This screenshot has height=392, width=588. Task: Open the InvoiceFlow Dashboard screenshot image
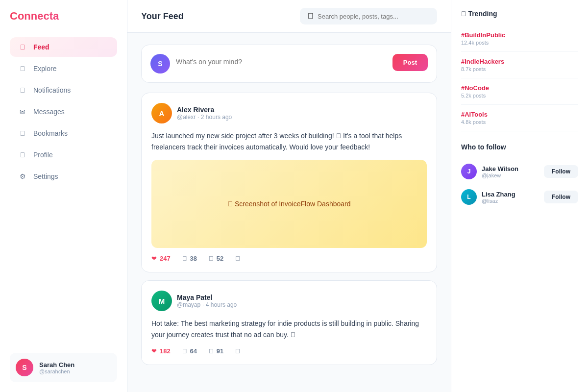tap(289, 204)
